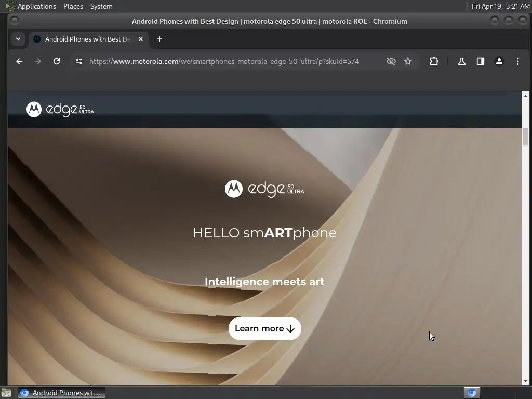Click the date and time clock
The width and height of the screenshot is (532, 399).
[500, 6]
